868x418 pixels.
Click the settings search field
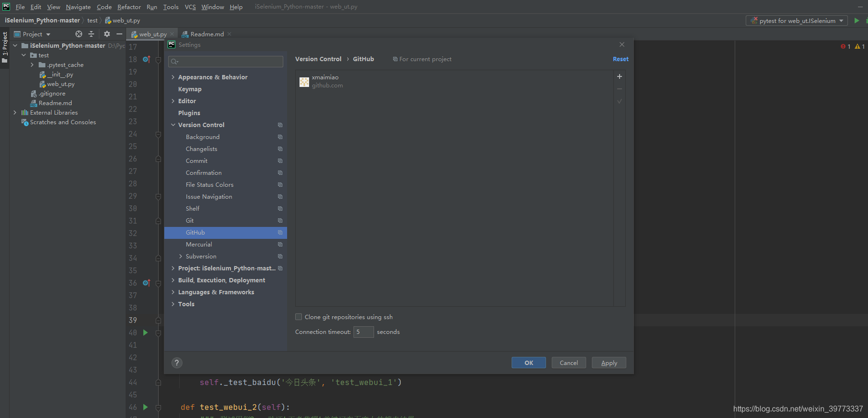(x=225, y=62)
